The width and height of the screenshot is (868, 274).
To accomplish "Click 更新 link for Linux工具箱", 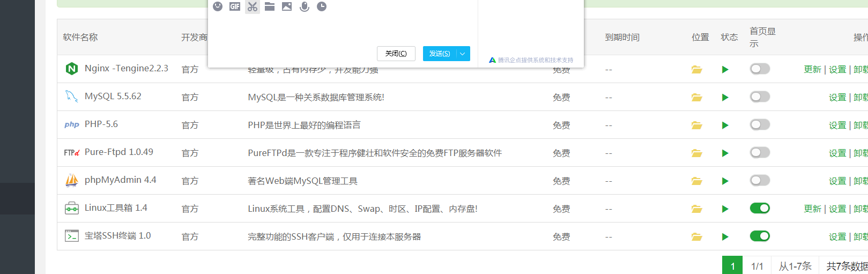I will click(x=812, y=209).
